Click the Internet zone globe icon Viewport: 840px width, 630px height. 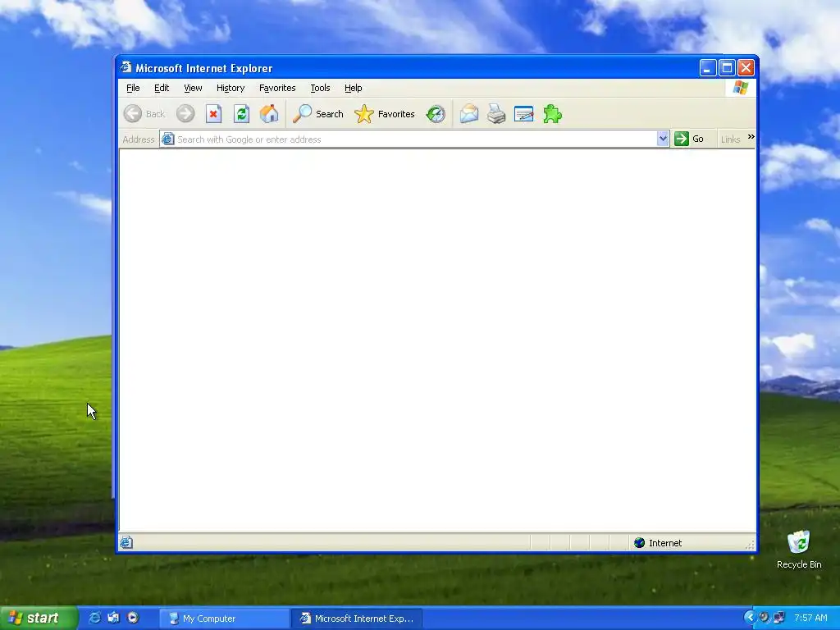click(x=639, y=543)
